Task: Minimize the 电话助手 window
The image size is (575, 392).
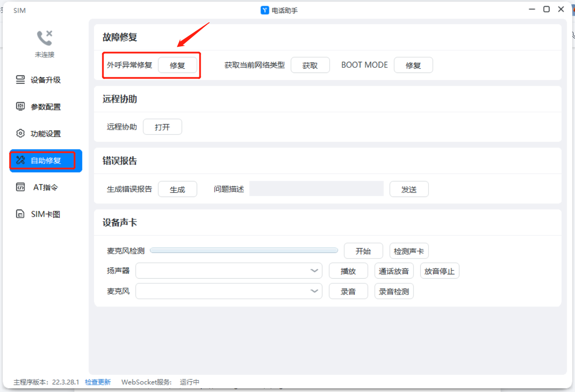Action: 532,9
